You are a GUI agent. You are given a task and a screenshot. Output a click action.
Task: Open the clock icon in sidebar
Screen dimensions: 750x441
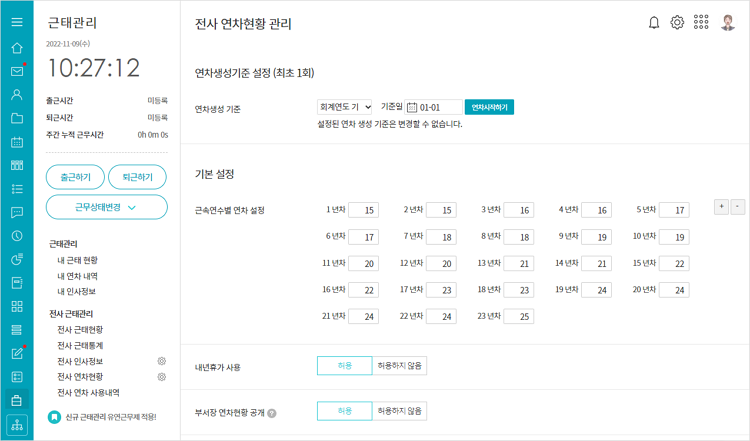pyautogui.click(x=17, y=236)
